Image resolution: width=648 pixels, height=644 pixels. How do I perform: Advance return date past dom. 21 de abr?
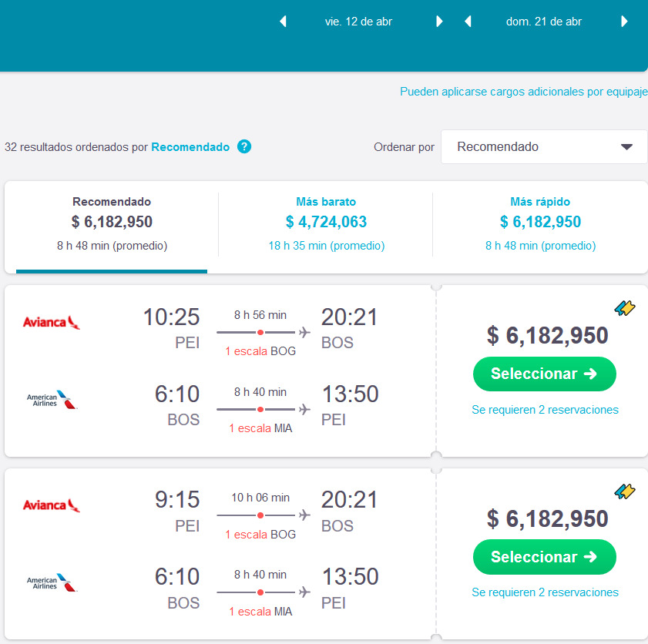tap(624, 22)
